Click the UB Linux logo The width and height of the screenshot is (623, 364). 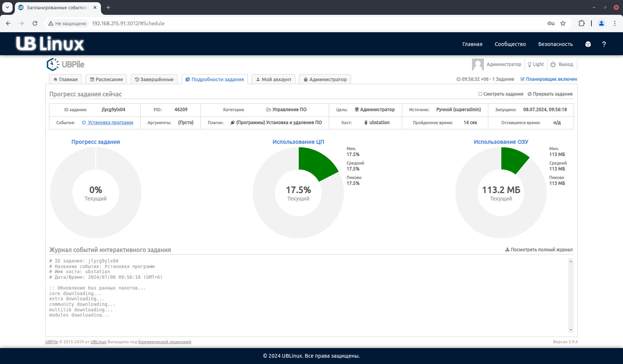[x=50, y=44]
